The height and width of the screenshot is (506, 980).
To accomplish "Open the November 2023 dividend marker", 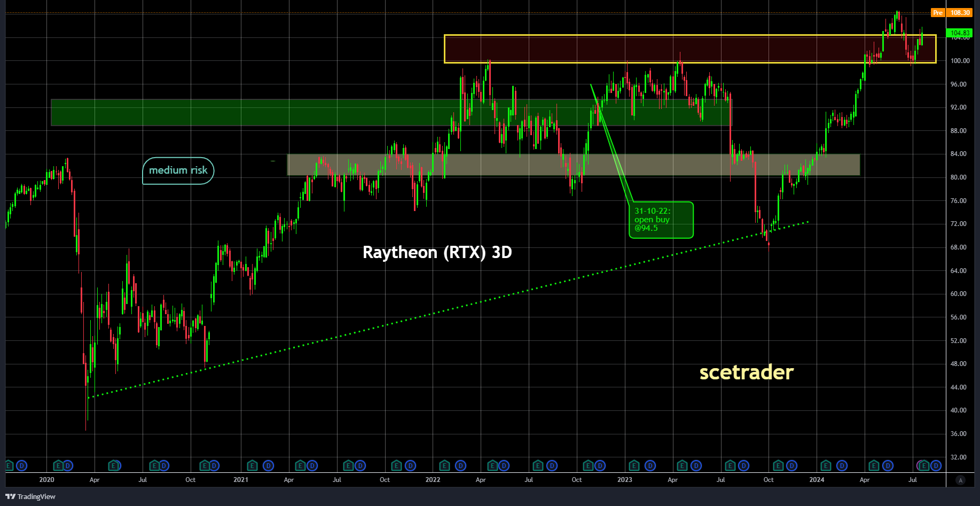I will (792, 466).
